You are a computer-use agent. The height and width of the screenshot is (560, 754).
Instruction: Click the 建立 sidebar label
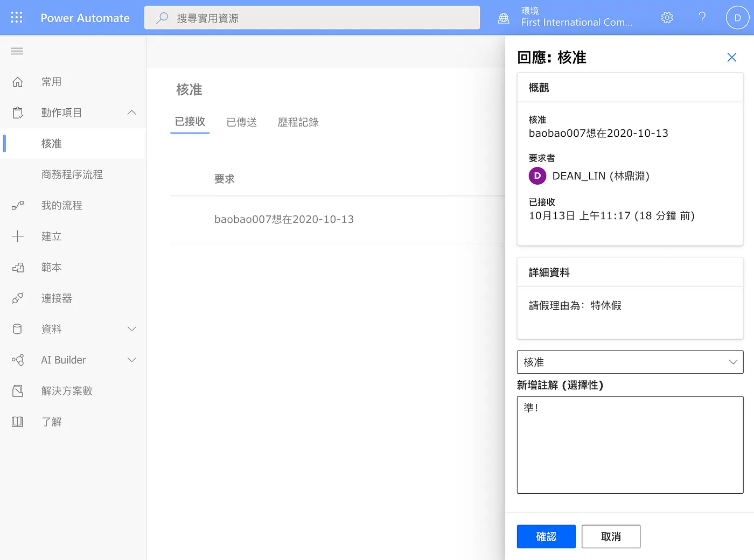[x=52, y=236]
